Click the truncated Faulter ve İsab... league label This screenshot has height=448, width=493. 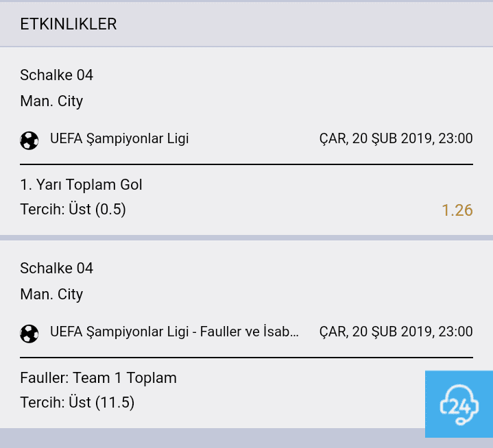[x=174, y=332]
